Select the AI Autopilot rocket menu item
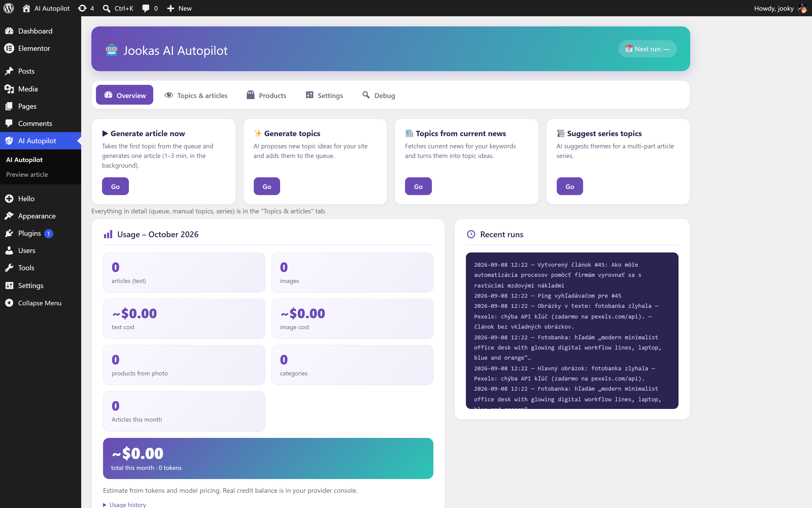The image size is (812, 508). pos(41,141)
